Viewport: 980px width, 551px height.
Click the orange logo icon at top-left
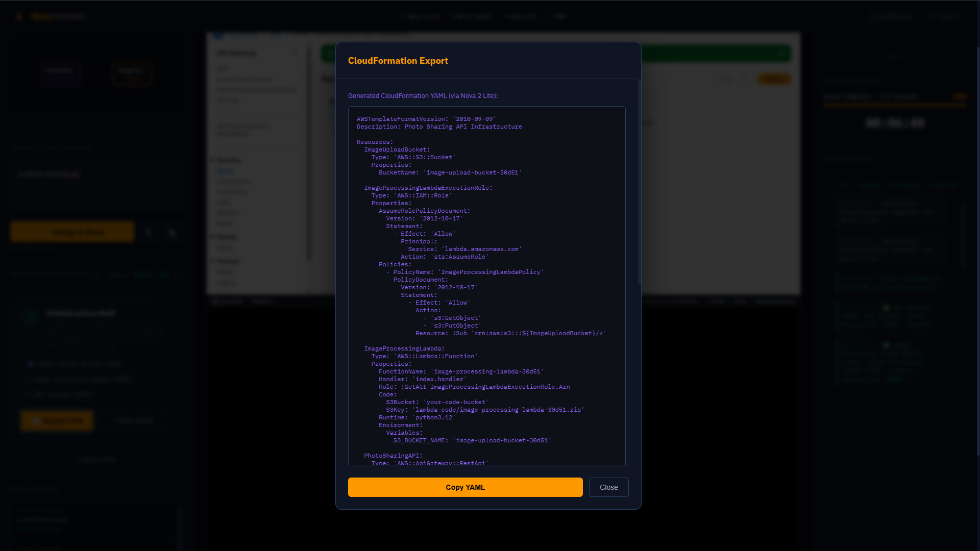pos(19,17)
